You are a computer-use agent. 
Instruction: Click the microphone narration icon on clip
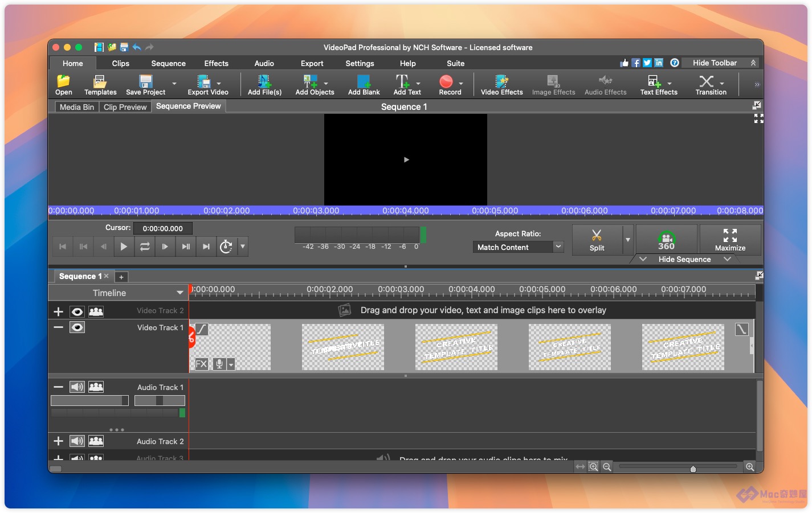219,364
